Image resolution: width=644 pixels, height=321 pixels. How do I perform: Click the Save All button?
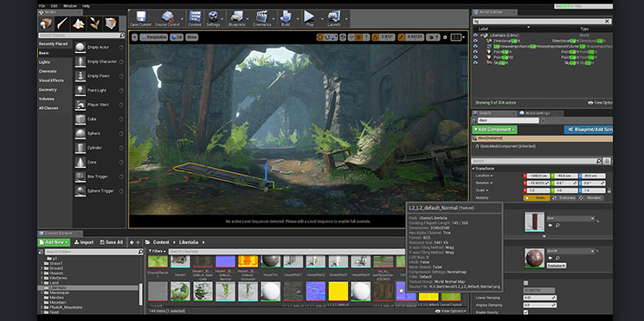point(112,242)
